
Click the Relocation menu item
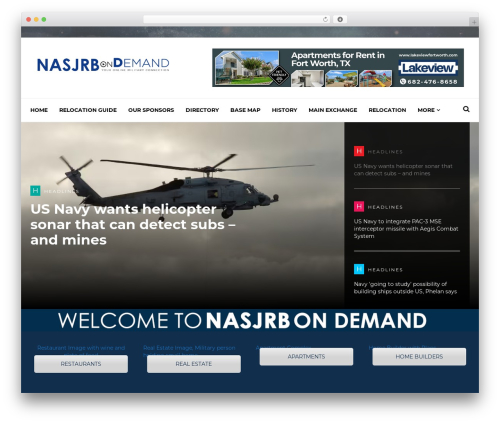(387, 110)
